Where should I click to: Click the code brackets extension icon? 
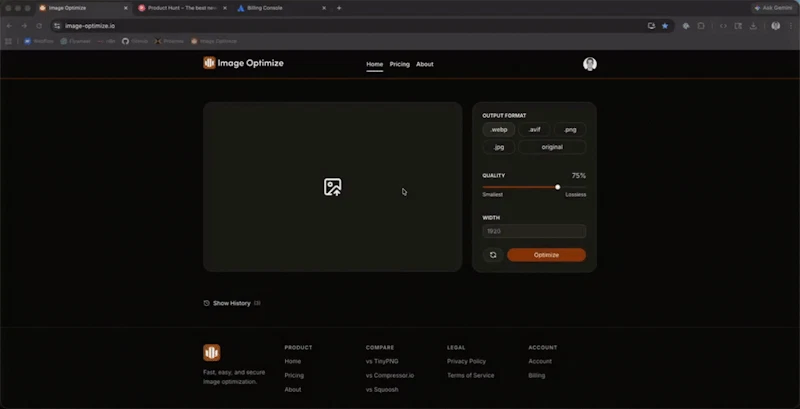pyautogui.click(x=723, y=26)
